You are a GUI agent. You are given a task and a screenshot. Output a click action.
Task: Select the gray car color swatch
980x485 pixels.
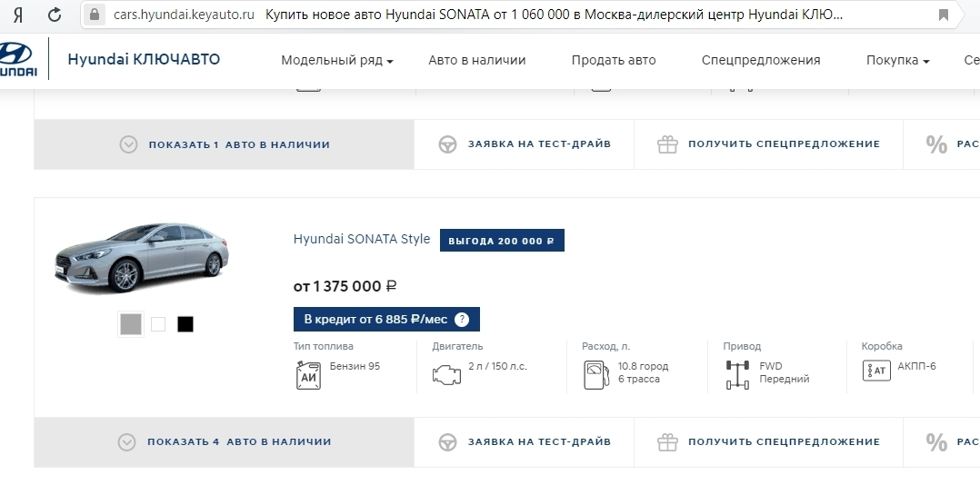click(131, 324)
